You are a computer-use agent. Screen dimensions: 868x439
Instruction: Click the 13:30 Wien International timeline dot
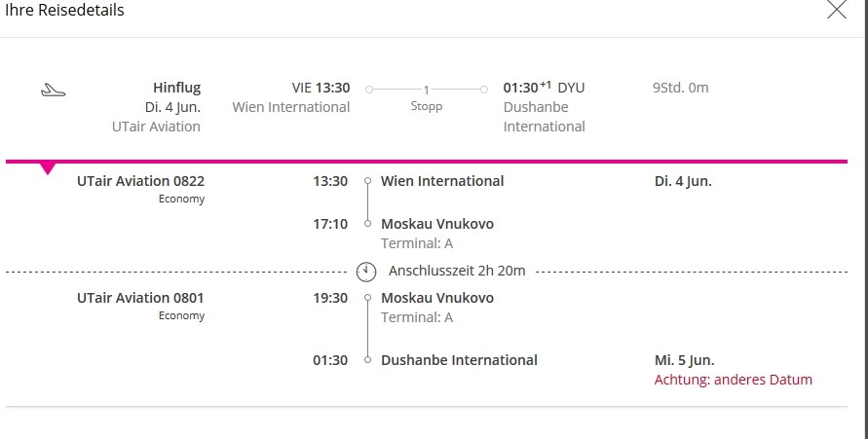(x=367, y=181)
